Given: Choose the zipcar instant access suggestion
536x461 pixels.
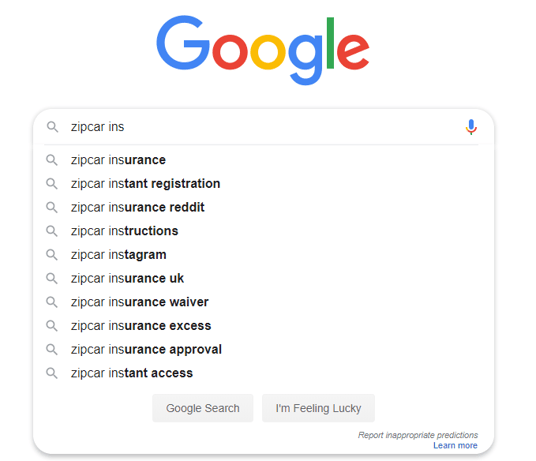Looking at the screenshot, I should pos(263,373).
